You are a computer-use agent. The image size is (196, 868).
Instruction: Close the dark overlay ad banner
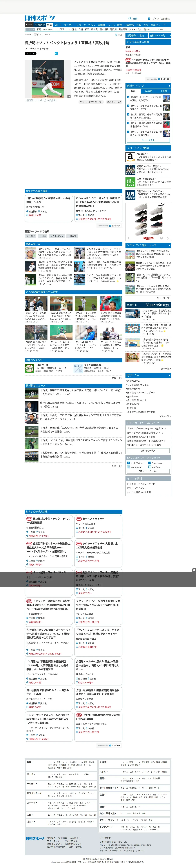click(x=194, y=570)
